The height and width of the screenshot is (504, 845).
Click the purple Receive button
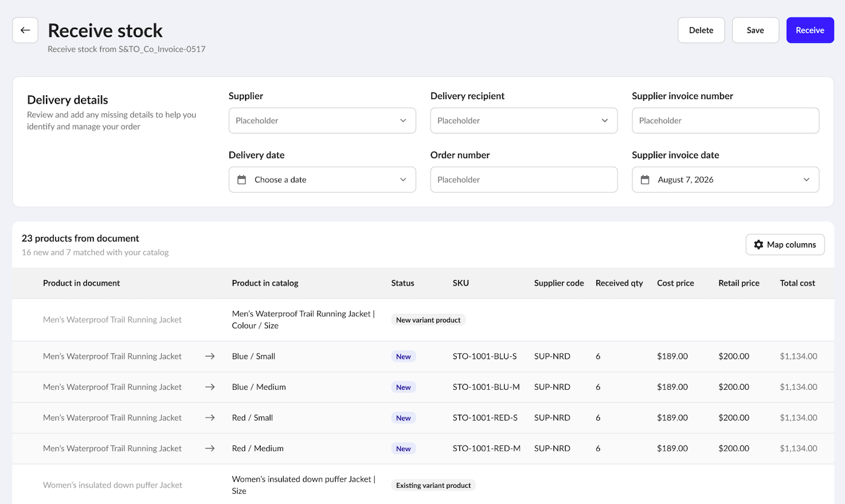[810, 30]
